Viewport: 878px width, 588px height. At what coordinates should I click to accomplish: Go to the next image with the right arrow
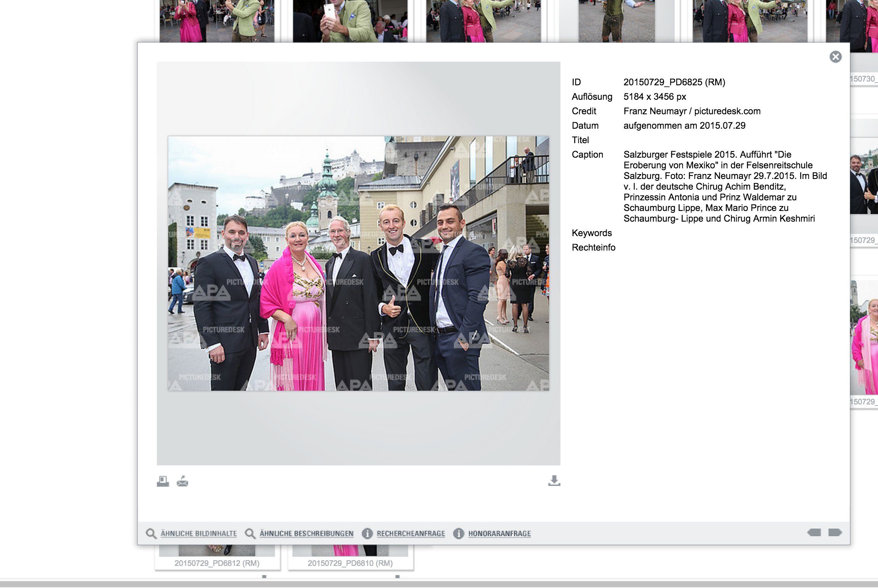pyautogui.click(x=835, y=532)
